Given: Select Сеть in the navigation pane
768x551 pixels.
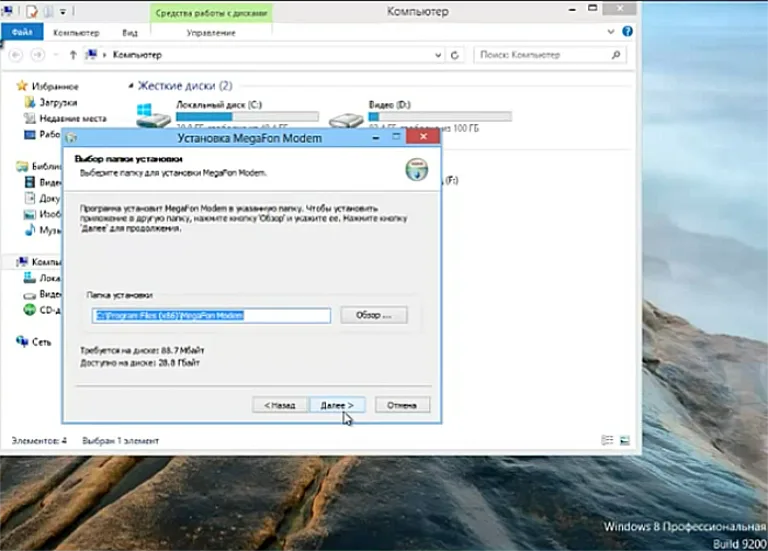Looking at the screenshot, I should coord(41,342).
